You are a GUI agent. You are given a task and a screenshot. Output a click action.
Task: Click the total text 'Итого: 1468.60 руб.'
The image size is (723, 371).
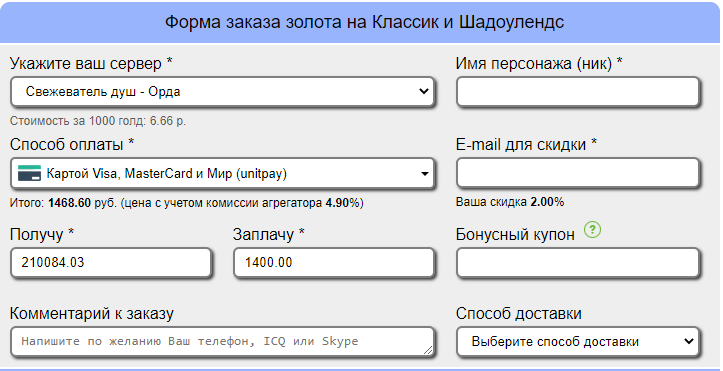click(x=64, y=203)
